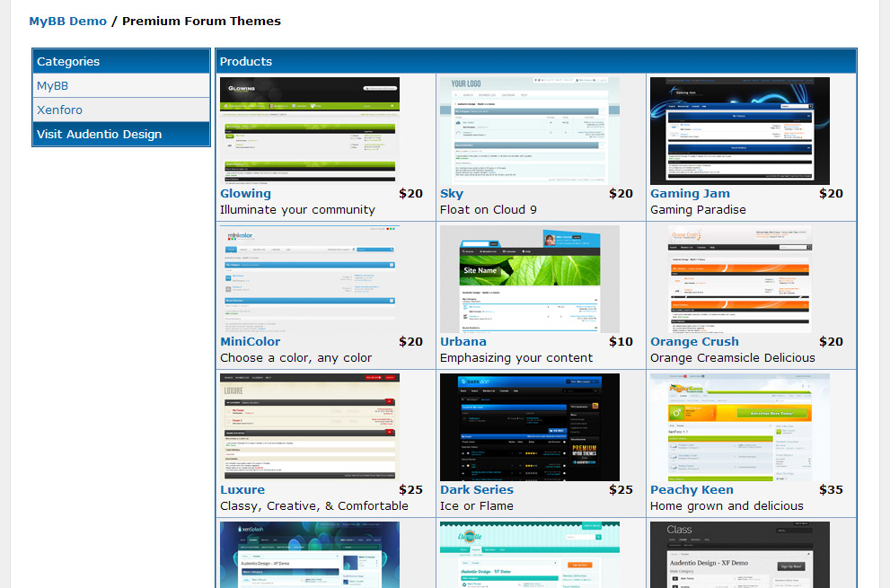Click the Peachy Keen theme screenshot

[x=740, y=427]
